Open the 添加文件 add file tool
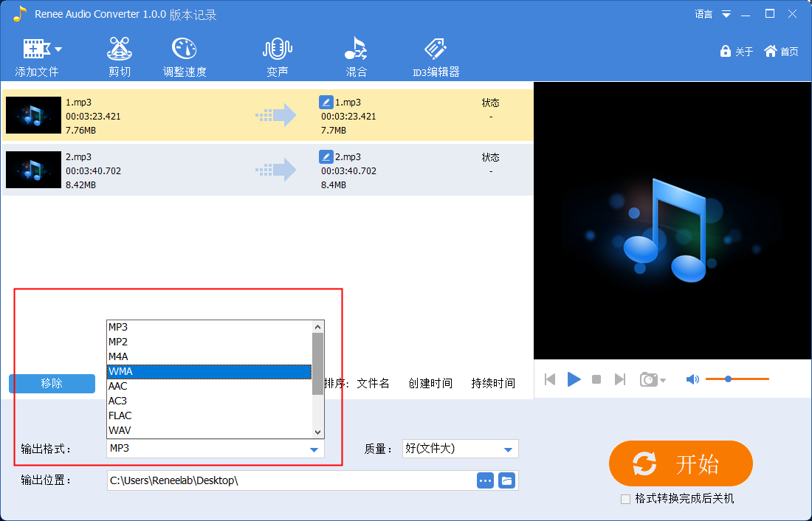This screenshot has width=812, height=521. (x=36, y=57)
